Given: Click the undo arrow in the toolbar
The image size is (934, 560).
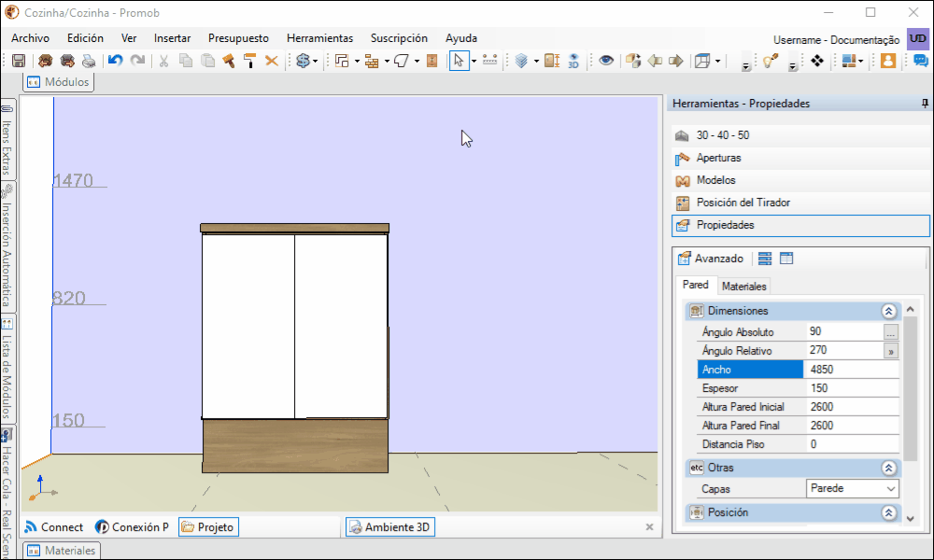Looking at the screenshot, I should (x=116, y=61).
